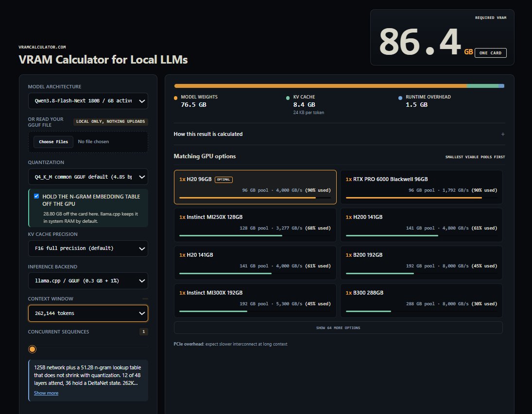Screen dimensions: 532x414
Task: Click the Choose Files button
Action: click(53, 142)
